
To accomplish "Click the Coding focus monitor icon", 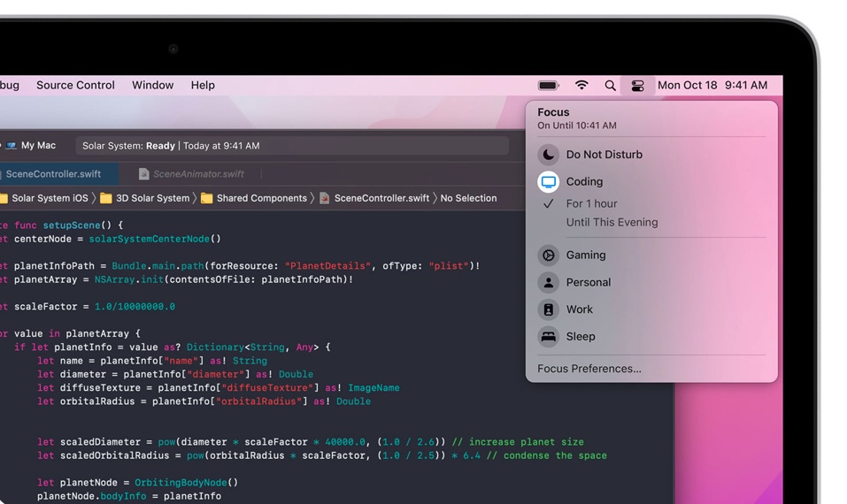I will 548,182.
